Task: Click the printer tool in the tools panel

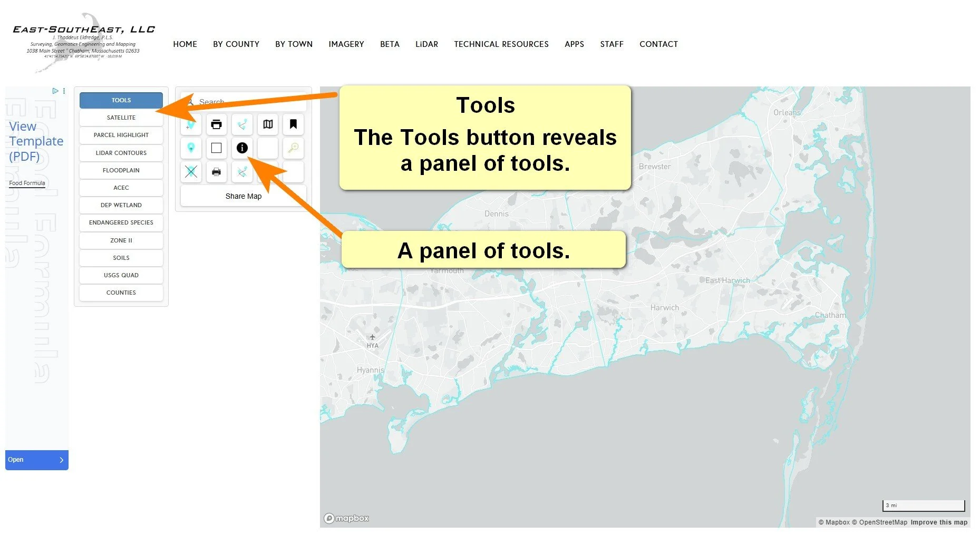Action: (x=216, y=124)
